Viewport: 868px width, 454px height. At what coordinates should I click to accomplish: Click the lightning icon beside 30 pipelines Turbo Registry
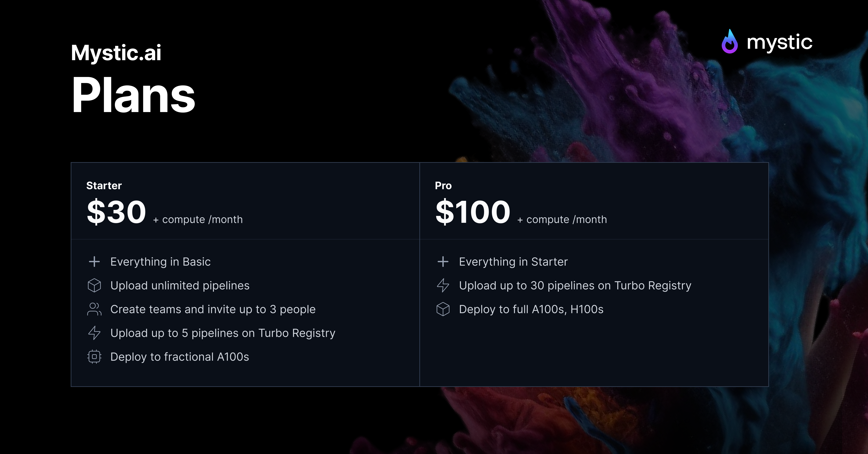click(x=443, y=285)
